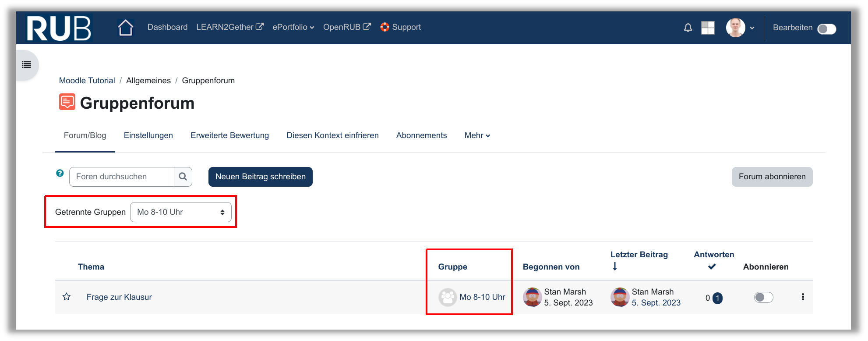Open the Getrennte Gruppen dropdown
868x341 pixels.
point(180,212)
